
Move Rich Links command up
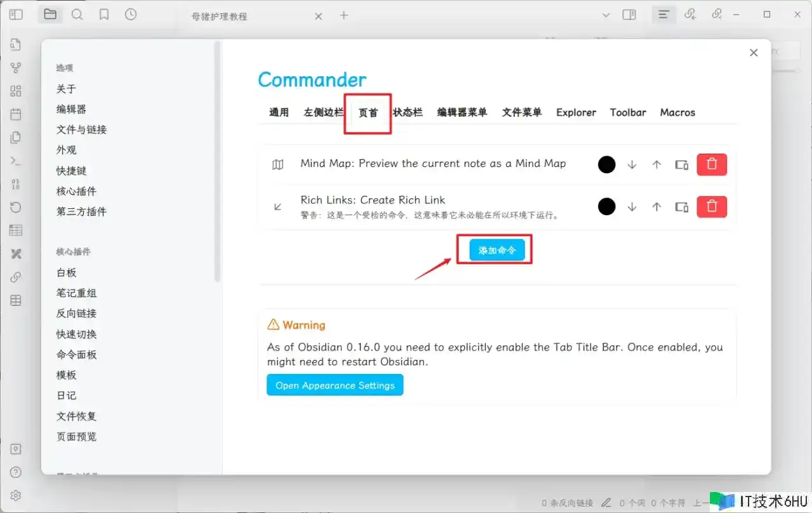(657, 206)
